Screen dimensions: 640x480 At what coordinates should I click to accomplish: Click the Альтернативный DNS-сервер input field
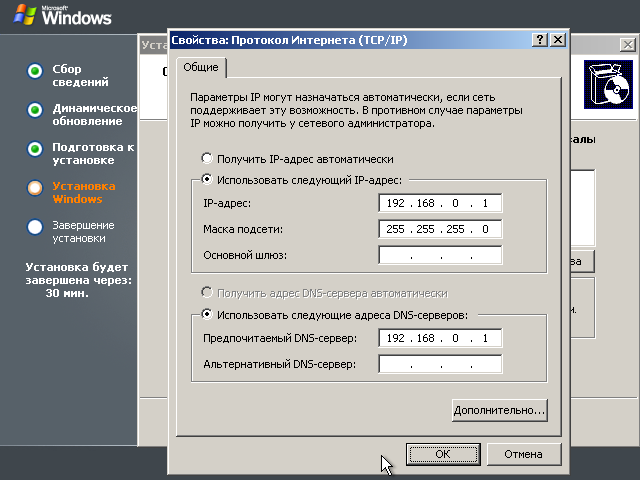pyautogui.click(x=440, y=364)
